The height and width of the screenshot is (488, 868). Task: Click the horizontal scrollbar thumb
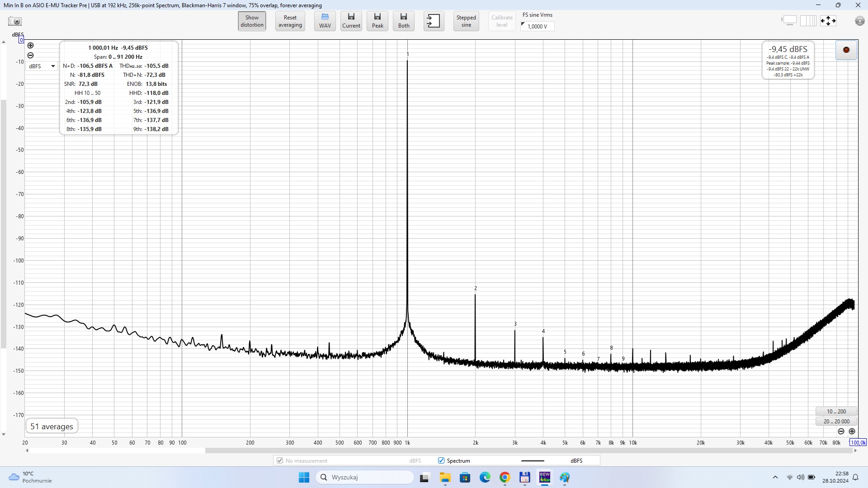point(528,450)
